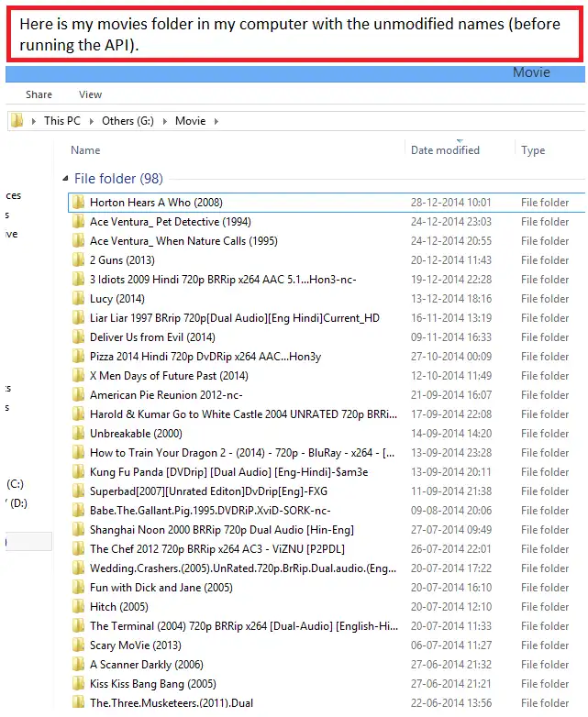
Task: Select 'Kung Fu Panda [DVDrip]' folder name
Action: coord(228,471)
